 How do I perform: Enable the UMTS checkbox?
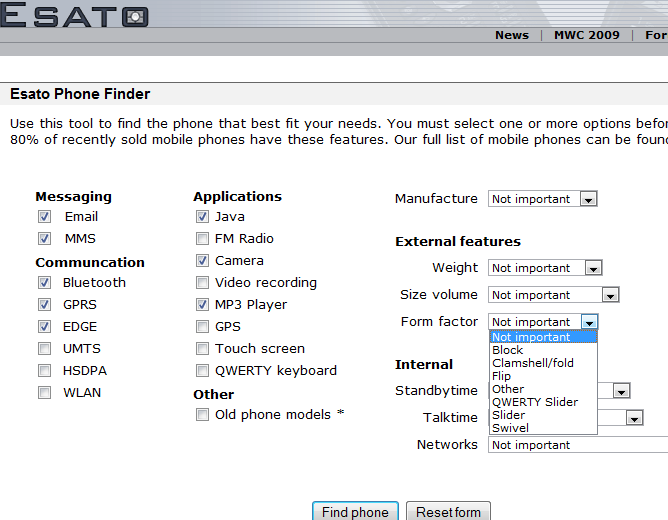click(x=44, y=349)
